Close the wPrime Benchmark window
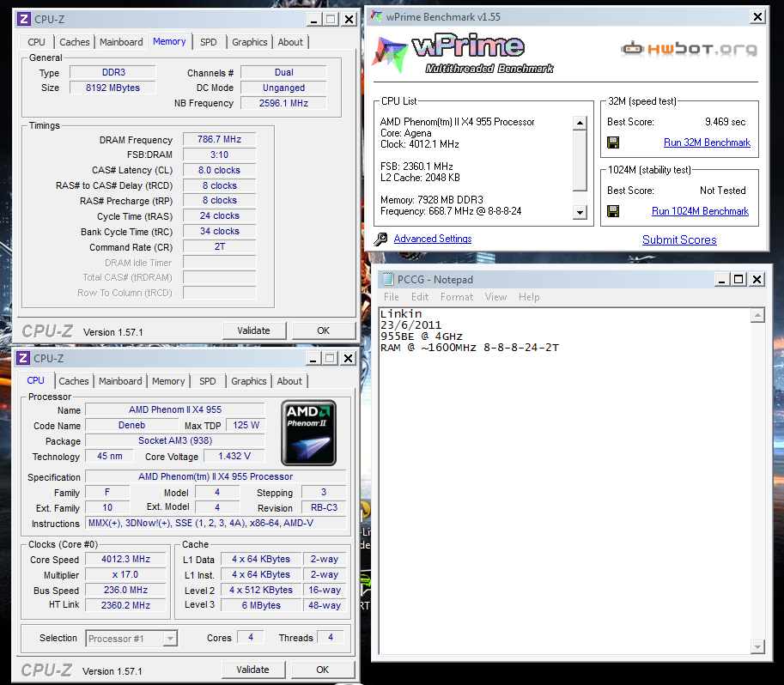Viewport: 784px width, 685px height. (758, 17)
